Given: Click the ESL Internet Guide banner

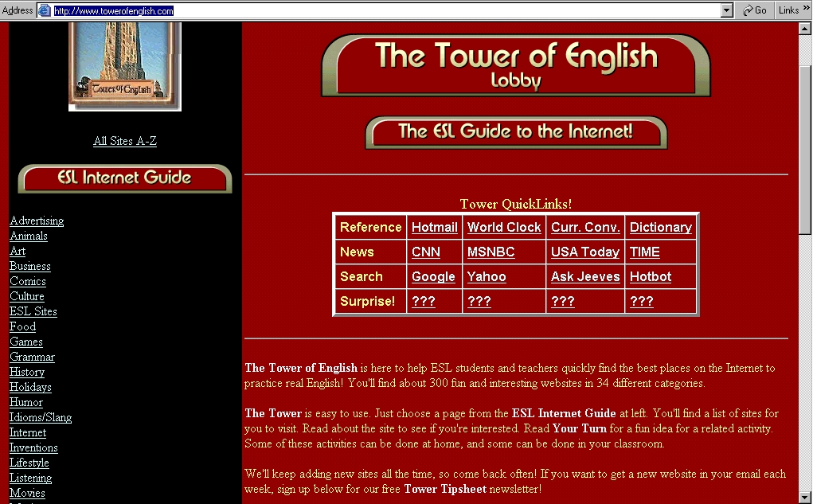Looking at the screenshot, I should click(x=124, y=178).
